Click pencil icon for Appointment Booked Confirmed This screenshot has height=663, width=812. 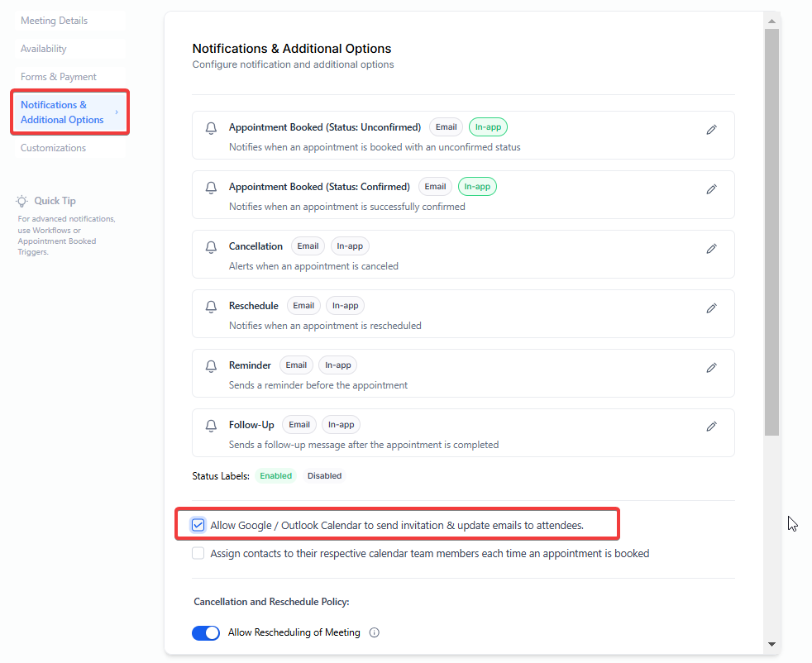711,189
